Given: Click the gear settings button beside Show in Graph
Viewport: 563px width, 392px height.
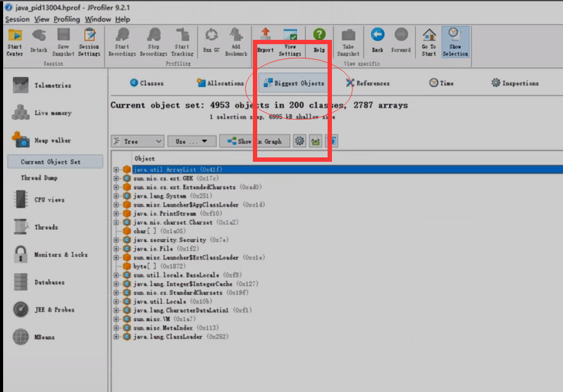Looking at the screenshot, I should (x=300, y=141).
